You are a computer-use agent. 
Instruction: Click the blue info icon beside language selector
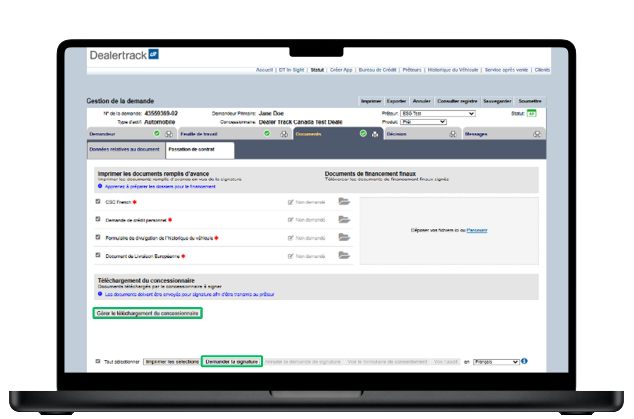click(525, 361)
